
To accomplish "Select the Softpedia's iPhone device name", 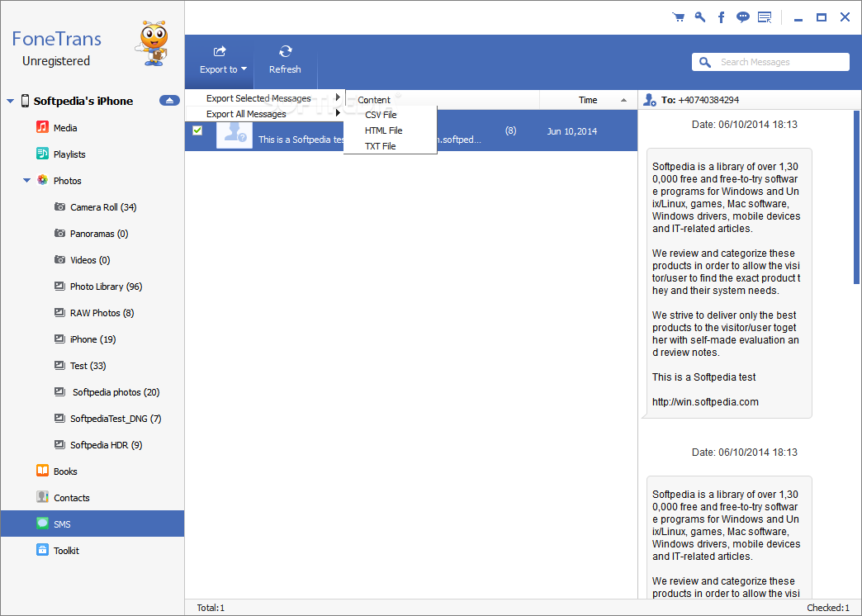I will pos(83,102).
